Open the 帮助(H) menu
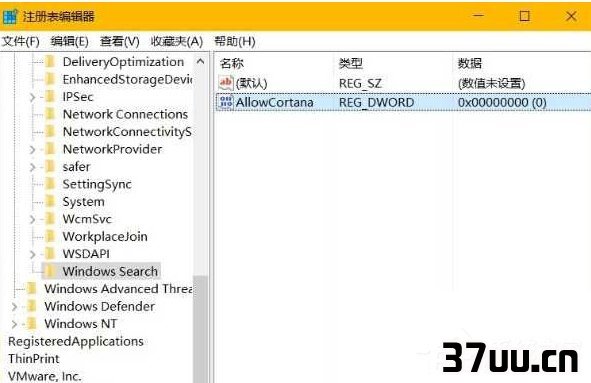 pos(234,41)
